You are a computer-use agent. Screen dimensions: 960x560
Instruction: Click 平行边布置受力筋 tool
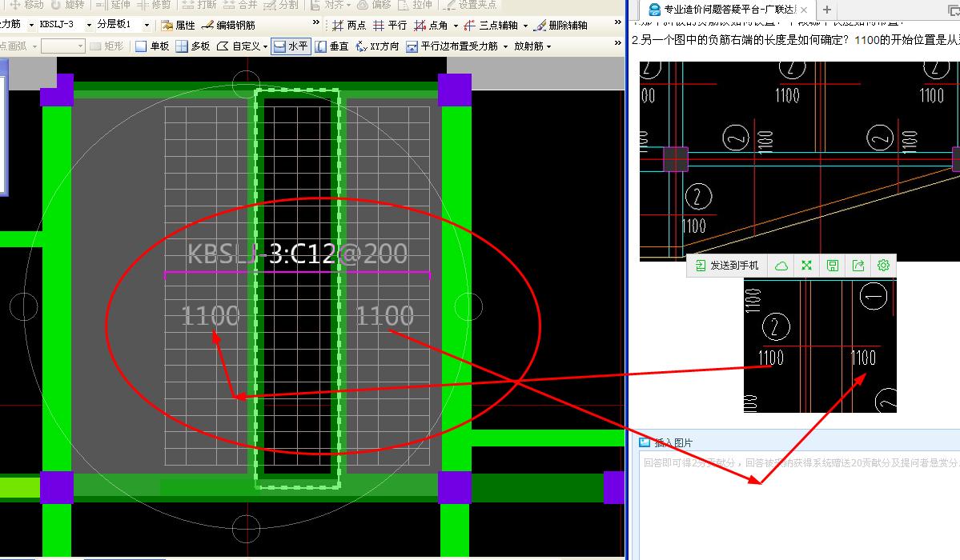pyautogui.click(x=452, y=46)
